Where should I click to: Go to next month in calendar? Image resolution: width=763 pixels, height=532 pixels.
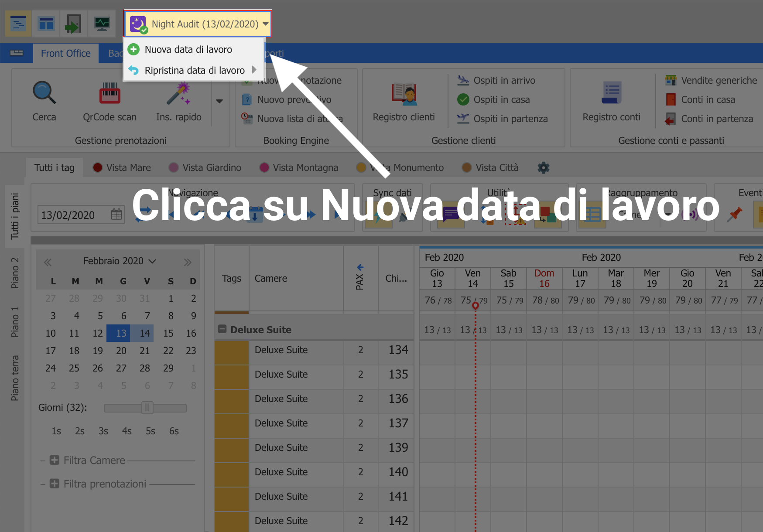click(x=188, y=262)
